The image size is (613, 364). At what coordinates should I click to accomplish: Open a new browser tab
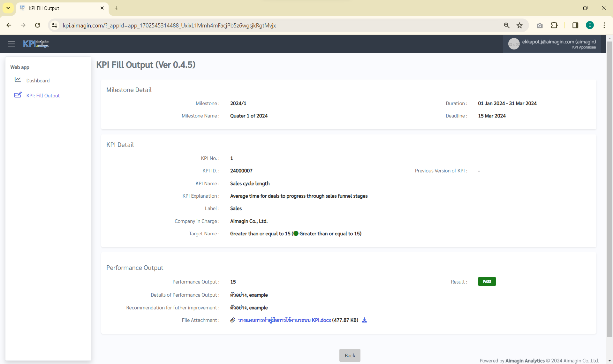pyautogui.click(x=117, y=8)
